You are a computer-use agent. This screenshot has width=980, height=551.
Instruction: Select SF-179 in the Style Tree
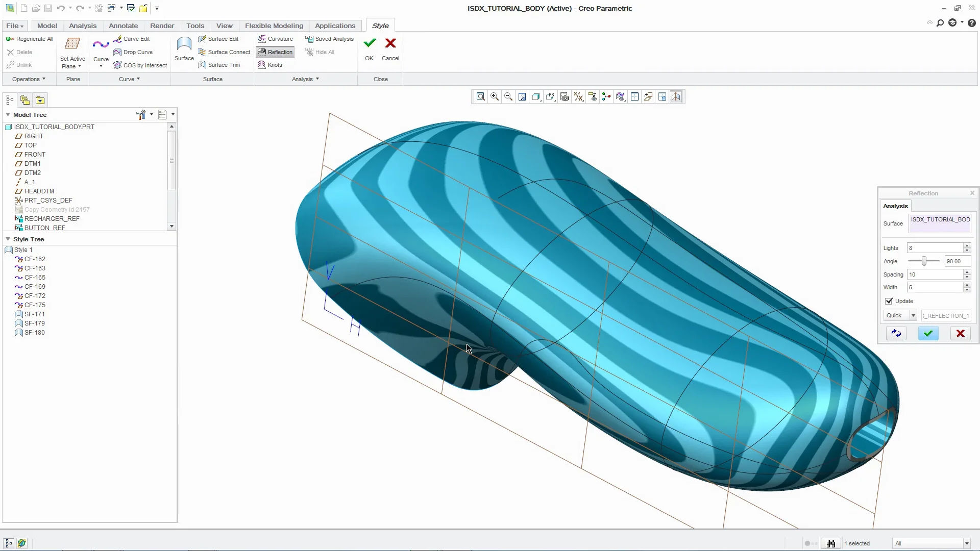34,323
